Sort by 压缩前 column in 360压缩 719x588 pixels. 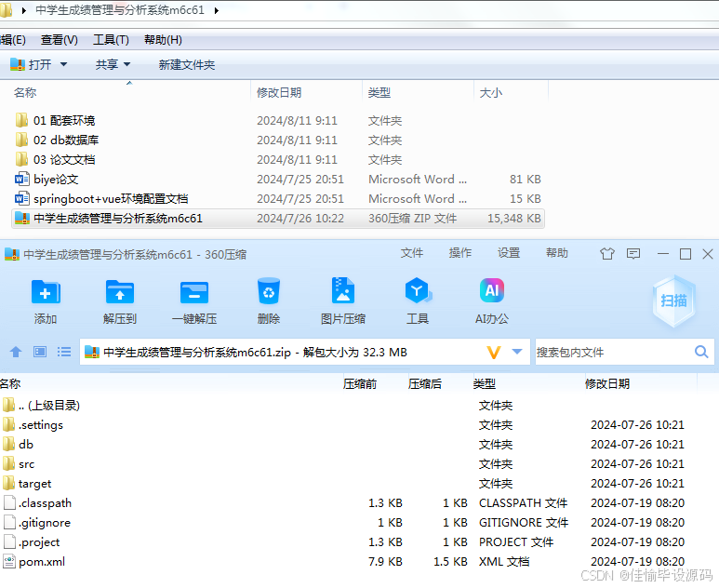point(359,383)
